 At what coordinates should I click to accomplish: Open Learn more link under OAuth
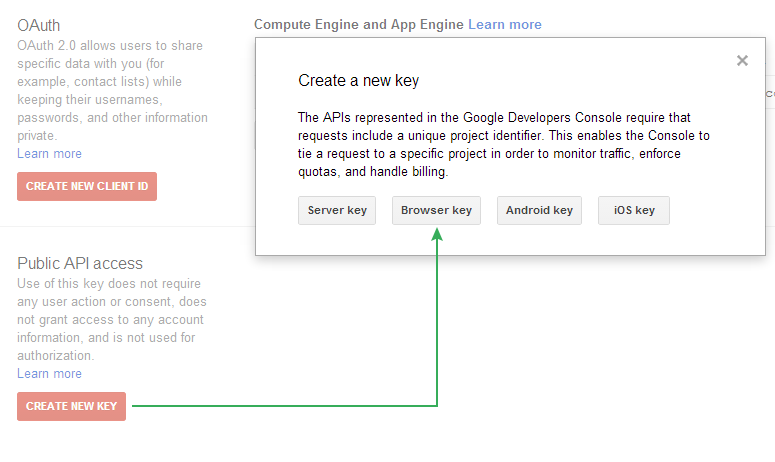(x=49, y=154)
